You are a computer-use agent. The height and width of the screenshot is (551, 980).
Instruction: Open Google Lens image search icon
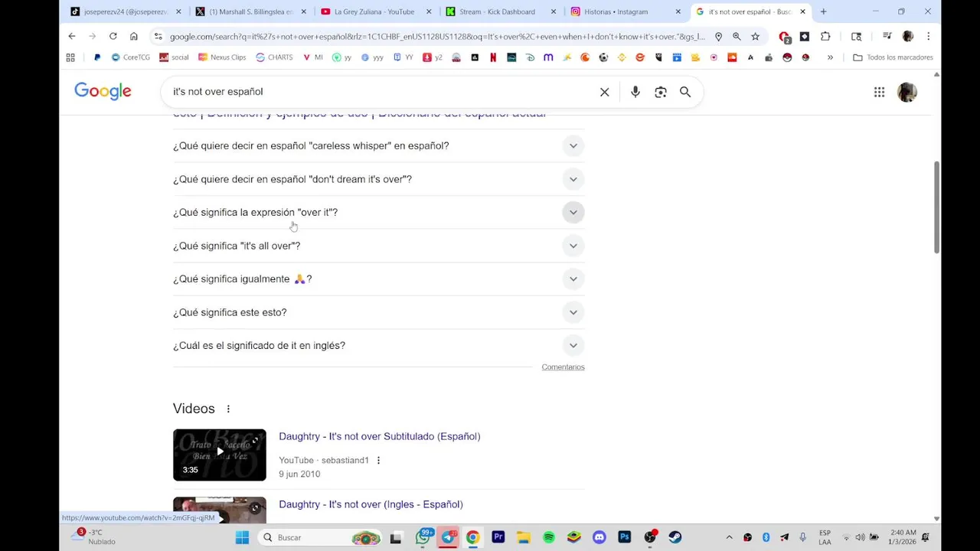click(x=661, y=92)
